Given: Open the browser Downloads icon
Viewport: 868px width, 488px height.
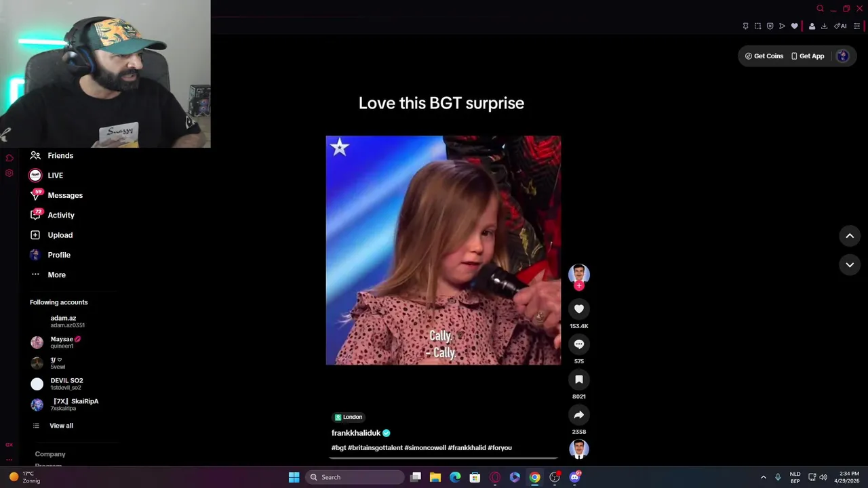Looking at the screenshot, I should coord(824,26).
